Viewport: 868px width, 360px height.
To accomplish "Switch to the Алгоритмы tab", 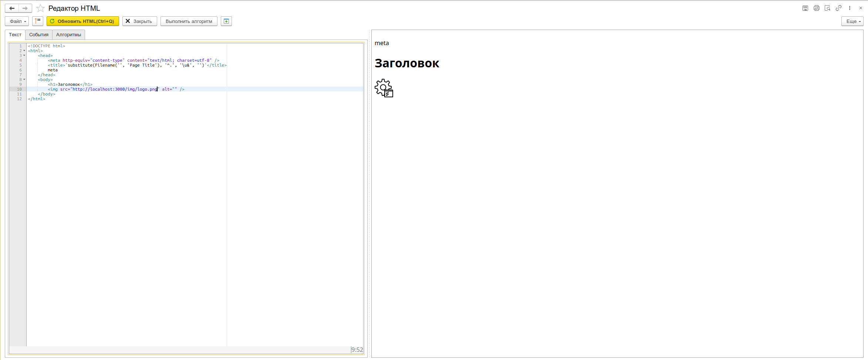I will (69, 35).
